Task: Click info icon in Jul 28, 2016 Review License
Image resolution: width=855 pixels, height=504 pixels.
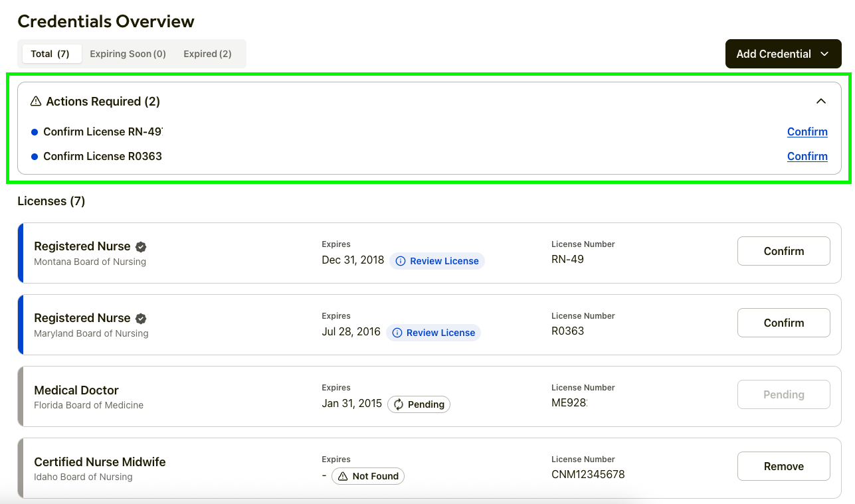Action: pos(397,333)
